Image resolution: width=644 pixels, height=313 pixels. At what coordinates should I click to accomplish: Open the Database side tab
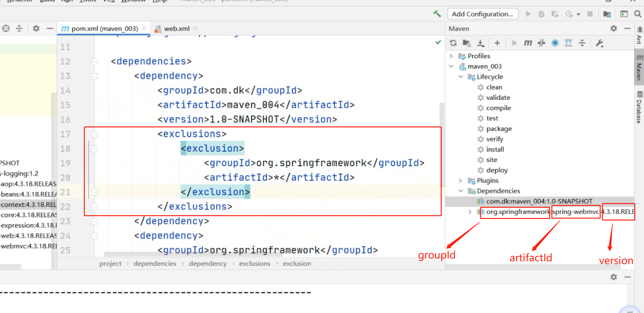click(639, 107)
